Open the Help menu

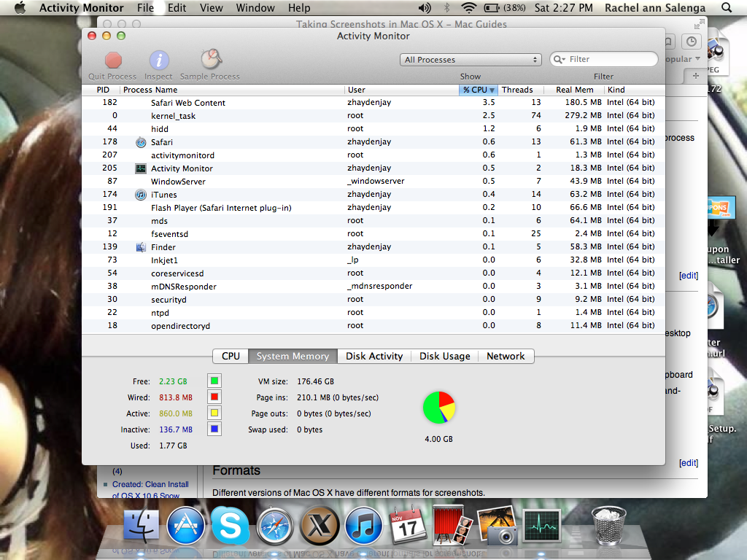pyautogui.click(x=299, y=7)
